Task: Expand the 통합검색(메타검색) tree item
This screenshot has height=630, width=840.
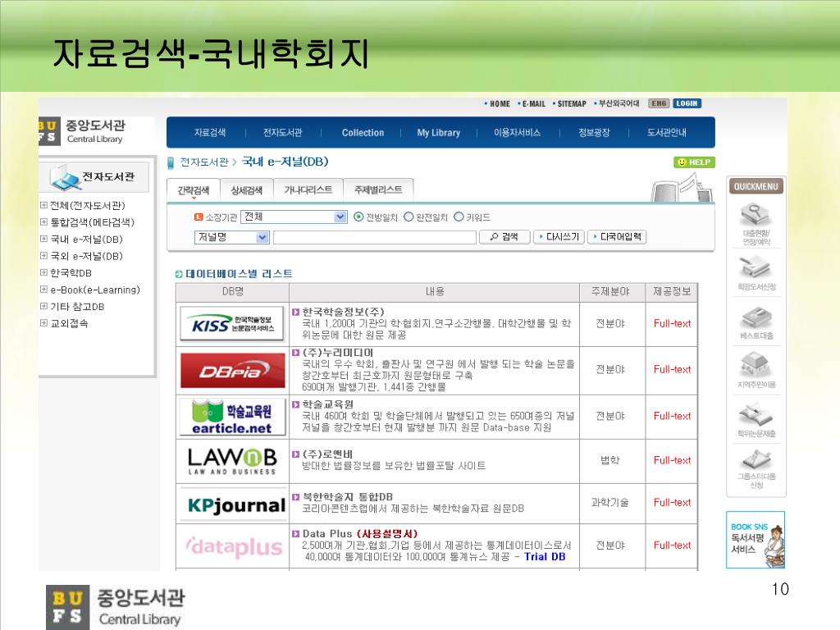Action: [43, 221]
